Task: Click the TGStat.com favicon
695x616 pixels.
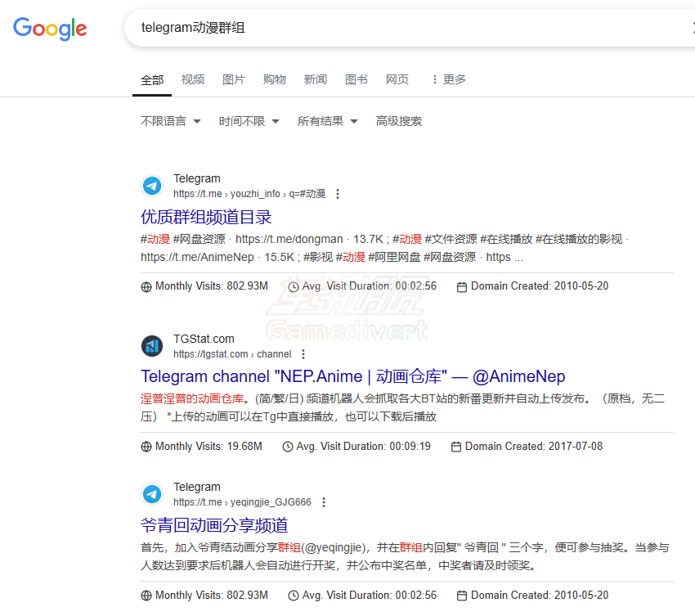Action: pos(152,346)
